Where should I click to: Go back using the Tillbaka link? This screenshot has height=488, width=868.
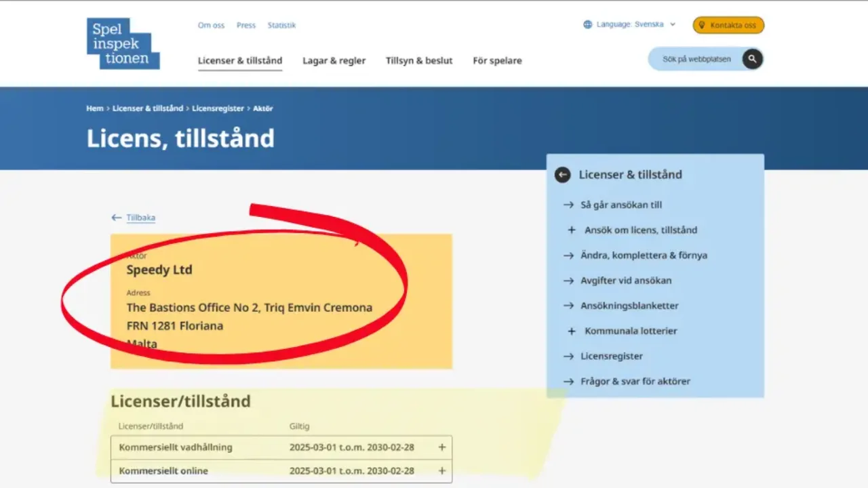click(140, 218)
